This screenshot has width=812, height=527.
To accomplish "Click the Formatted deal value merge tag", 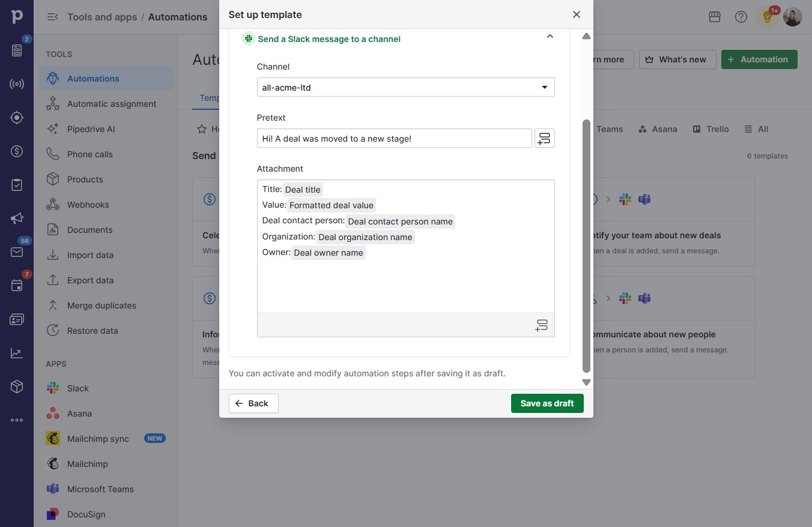I will point(332,205).
